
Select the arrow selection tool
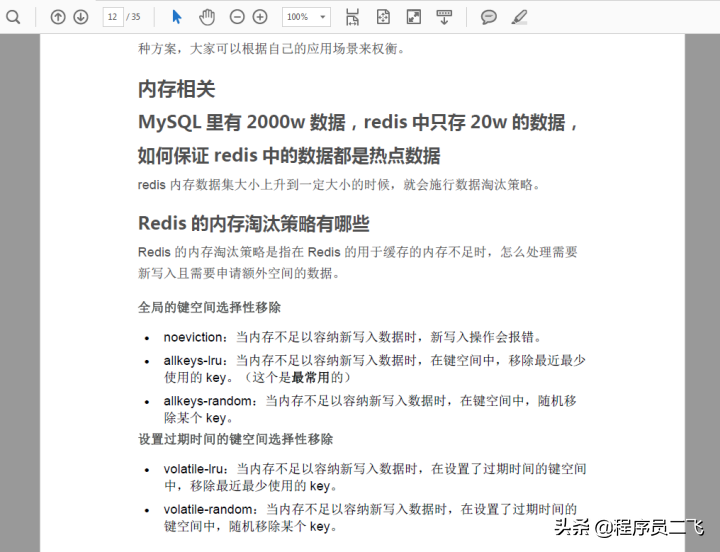(x=177, y=17)
